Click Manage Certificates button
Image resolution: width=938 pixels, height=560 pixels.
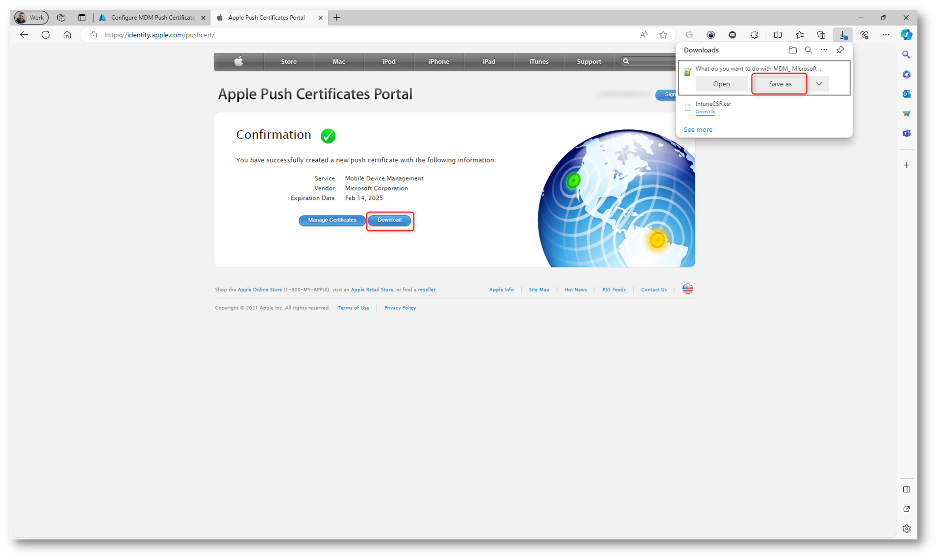332,220
